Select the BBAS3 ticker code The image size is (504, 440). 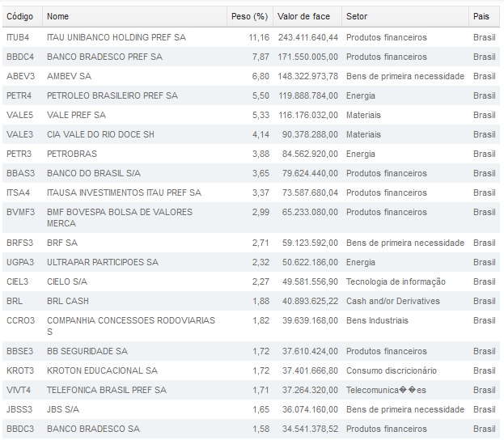(x=19, y=173)
